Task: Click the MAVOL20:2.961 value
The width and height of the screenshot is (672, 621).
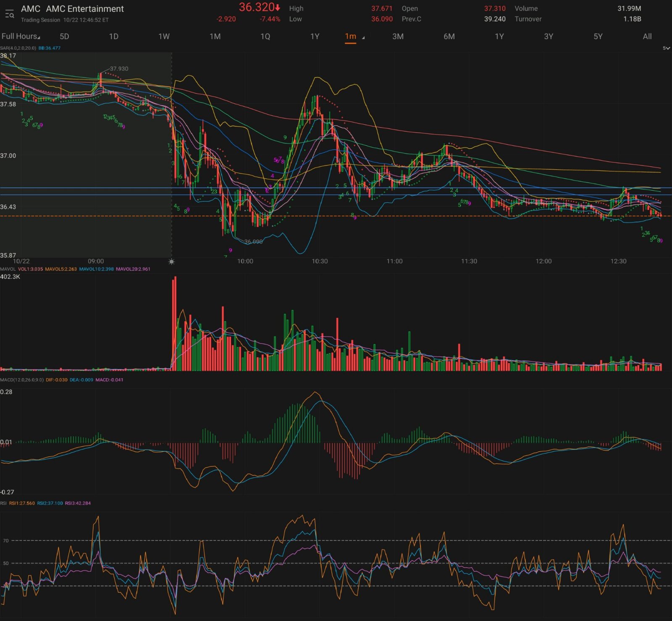Action: click(133, 269)
